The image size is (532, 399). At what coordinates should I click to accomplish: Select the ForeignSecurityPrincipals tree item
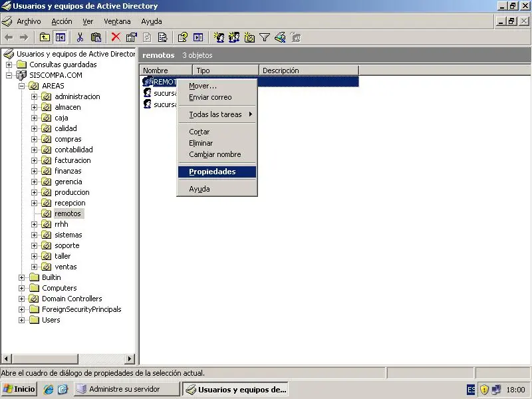click(81, 309)
